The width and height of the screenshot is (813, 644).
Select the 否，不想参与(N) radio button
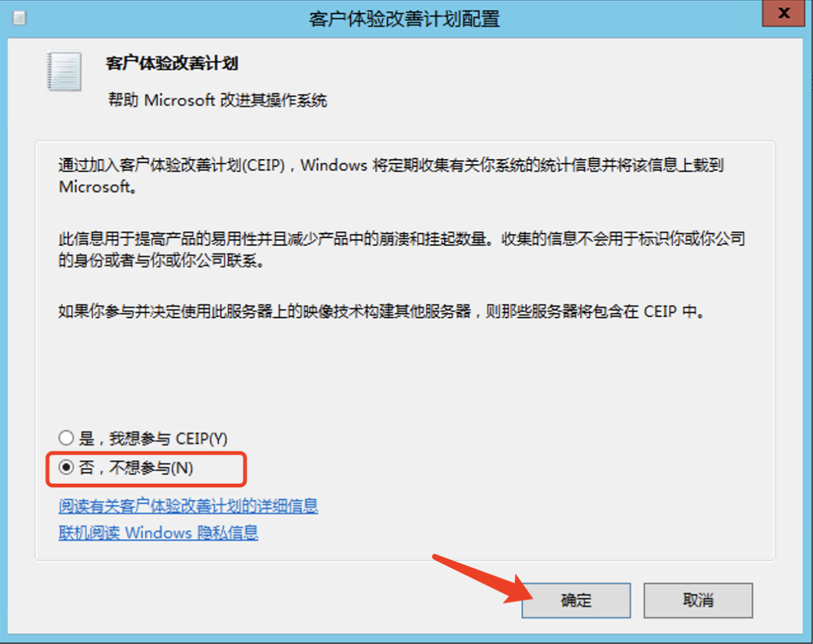66,467
